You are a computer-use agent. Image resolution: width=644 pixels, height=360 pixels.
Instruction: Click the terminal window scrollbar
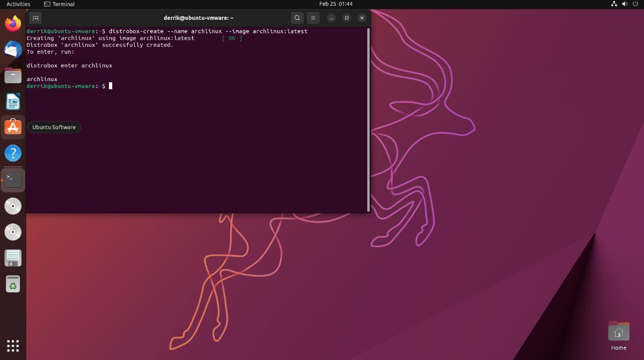pyautogui.click(x=368, y=119)
